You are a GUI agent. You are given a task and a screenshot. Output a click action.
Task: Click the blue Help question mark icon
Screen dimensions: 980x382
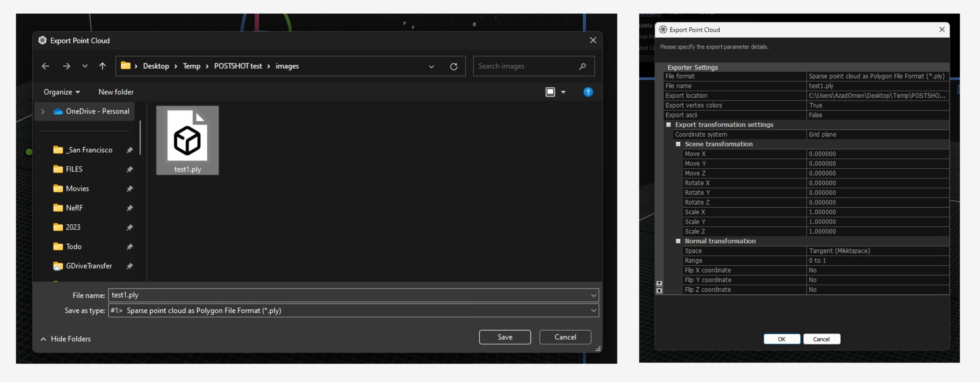[588, 92]
